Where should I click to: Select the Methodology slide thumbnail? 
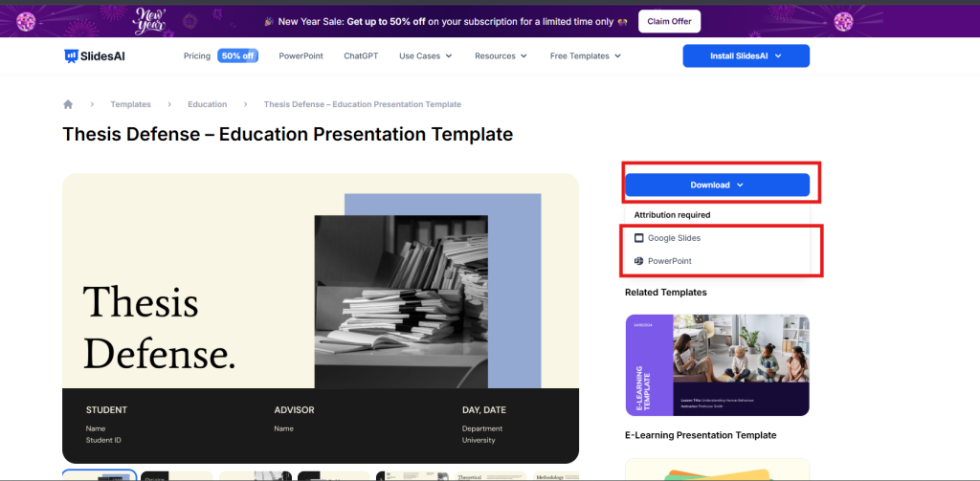click(556, 475)
